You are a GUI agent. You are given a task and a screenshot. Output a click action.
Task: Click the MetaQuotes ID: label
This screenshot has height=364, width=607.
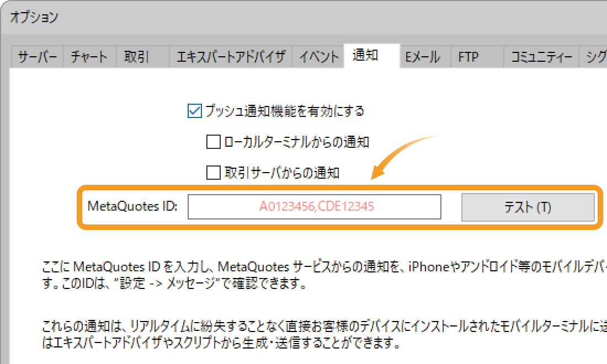[x=133, y=206]
